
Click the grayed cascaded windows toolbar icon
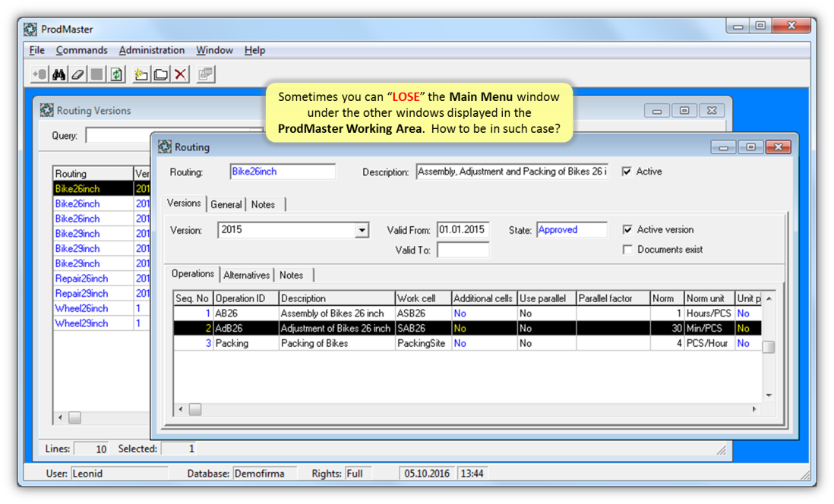tap(205, 74)
